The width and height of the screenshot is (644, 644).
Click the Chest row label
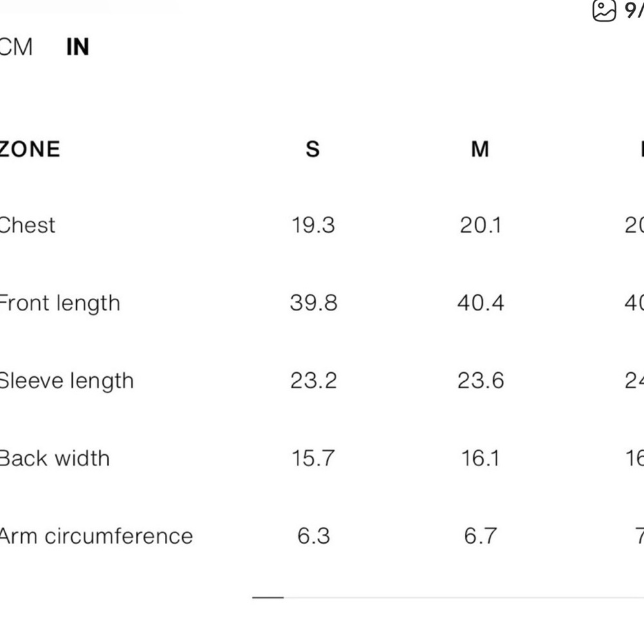[x=27, y=225]
